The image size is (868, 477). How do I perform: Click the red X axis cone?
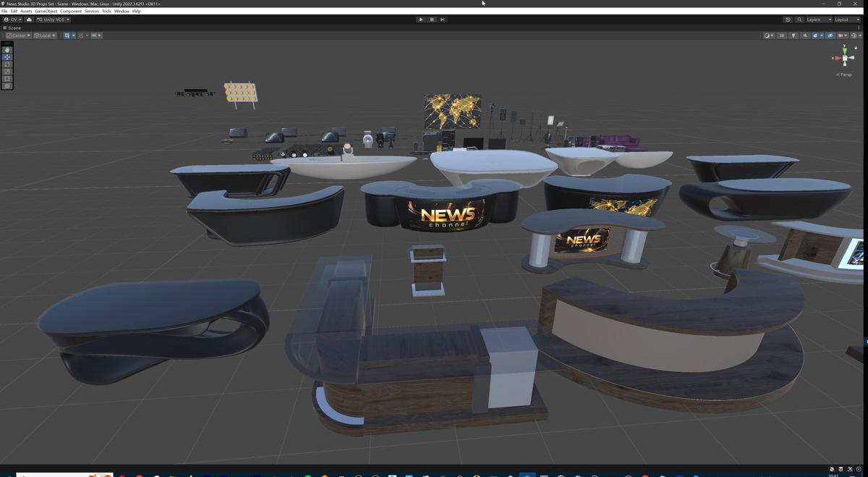[838, 58]
